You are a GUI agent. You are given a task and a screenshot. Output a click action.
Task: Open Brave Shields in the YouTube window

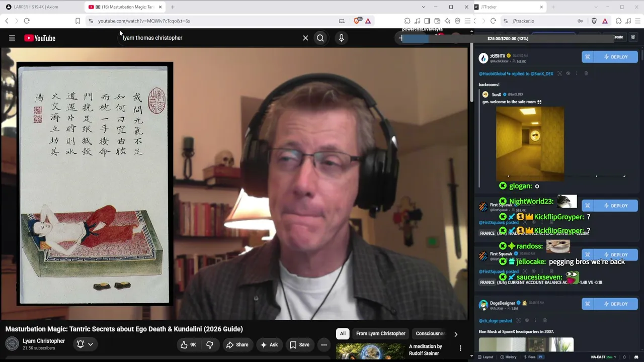[357, 21]
